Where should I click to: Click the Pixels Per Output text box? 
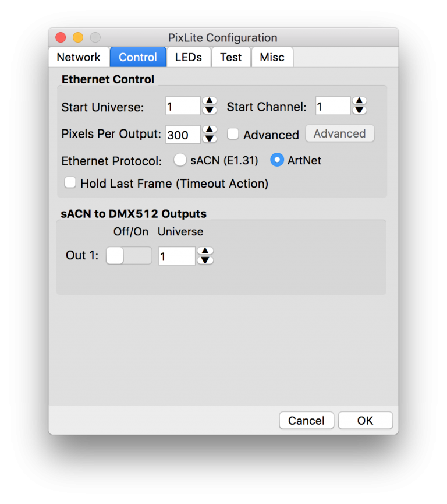coord(182,134)
